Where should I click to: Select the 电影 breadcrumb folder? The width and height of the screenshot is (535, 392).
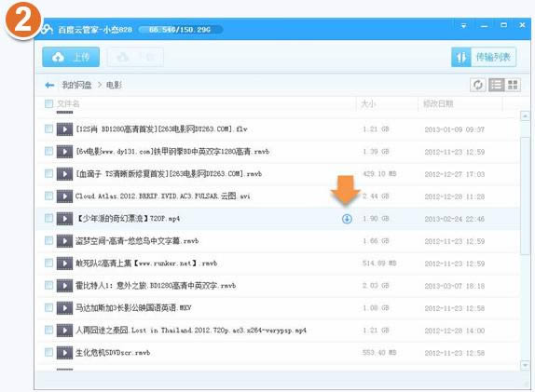pos(114,85)
